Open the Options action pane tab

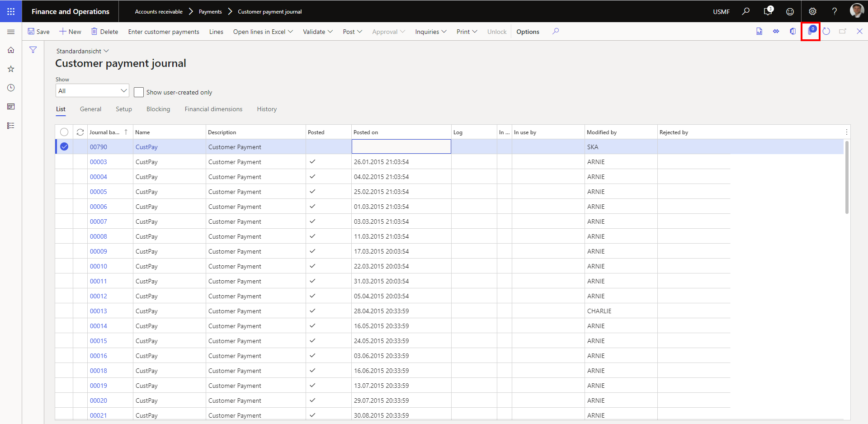(528, 32)
